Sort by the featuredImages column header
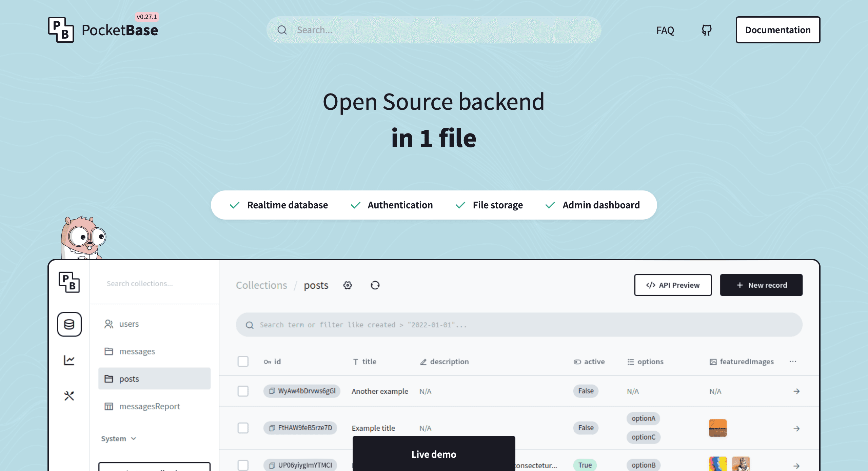 742,362
